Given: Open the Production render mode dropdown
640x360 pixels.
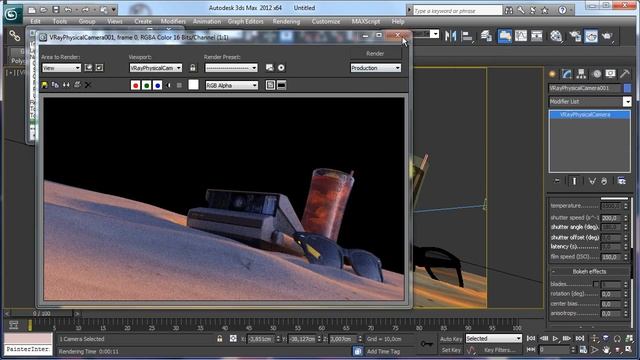Looking at the screenshot, I should (x=376, y=68).
